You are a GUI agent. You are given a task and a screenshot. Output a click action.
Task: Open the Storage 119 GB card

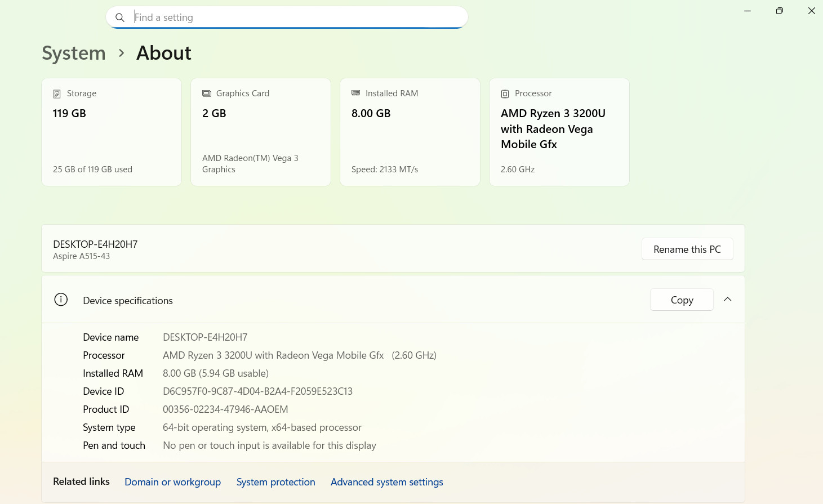[112, 132]
